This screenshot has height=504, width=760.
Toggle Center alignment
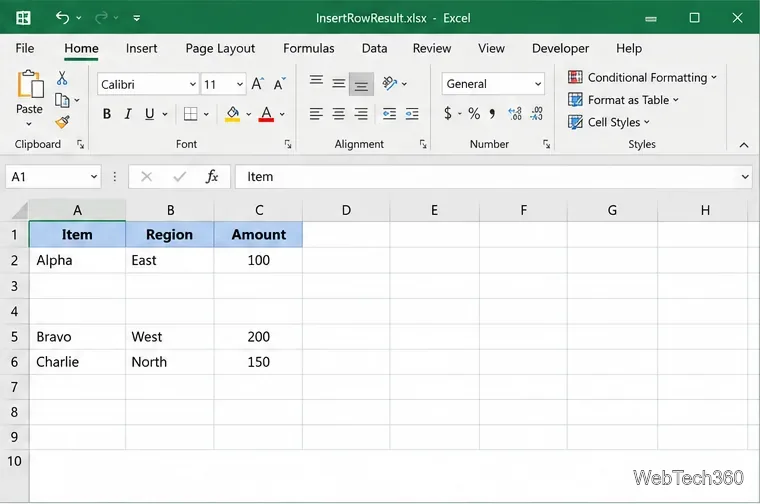pyautogui.click(x=339, y=114)
